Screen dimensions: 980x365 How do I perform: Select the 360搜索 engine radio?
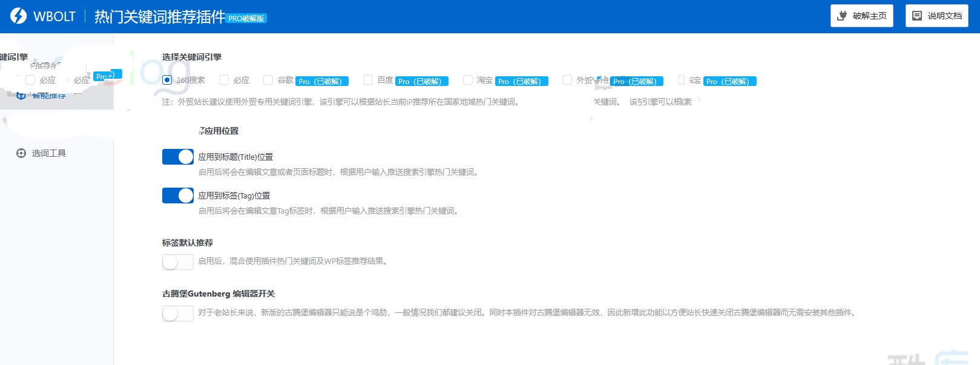coord(167,80)
